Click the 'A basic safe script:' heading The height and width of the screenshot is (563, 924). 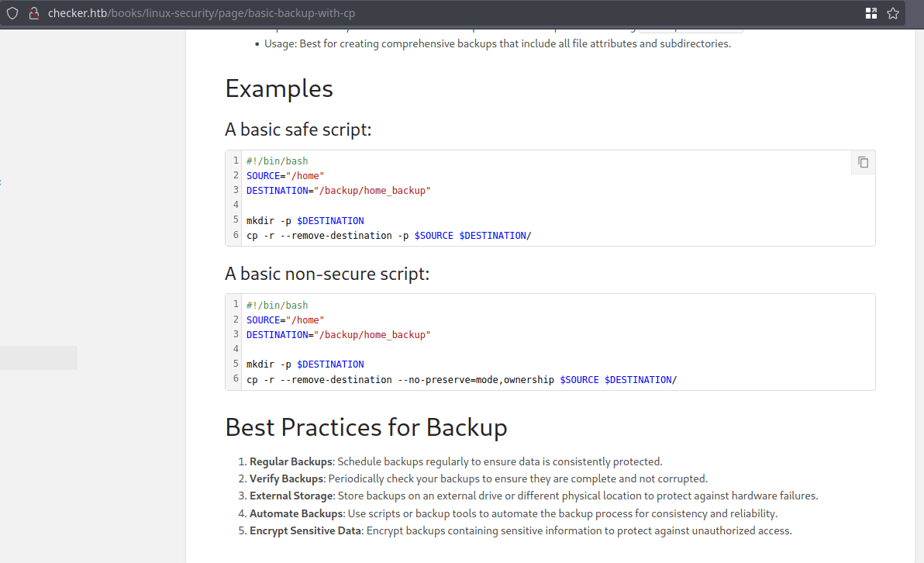click(x=298, y=130)
